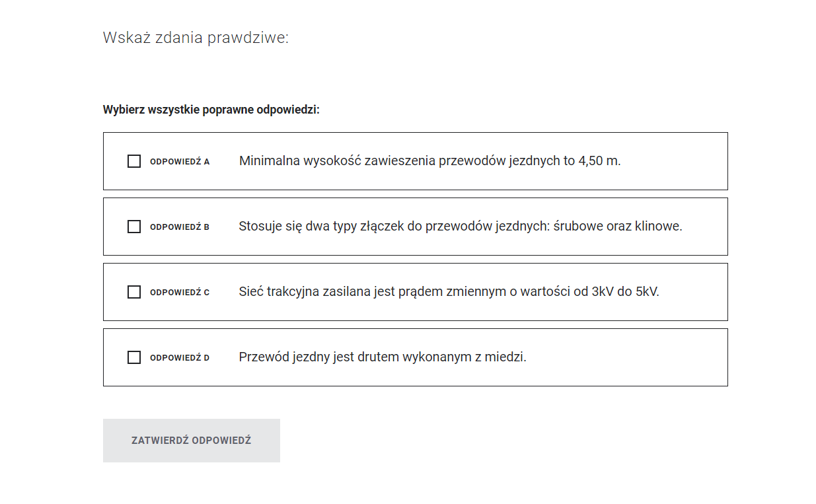The width and height of the screenshot is (816, 504).
Task: Click the ODPOWIEDŹ A label
Action: (179, 161)
